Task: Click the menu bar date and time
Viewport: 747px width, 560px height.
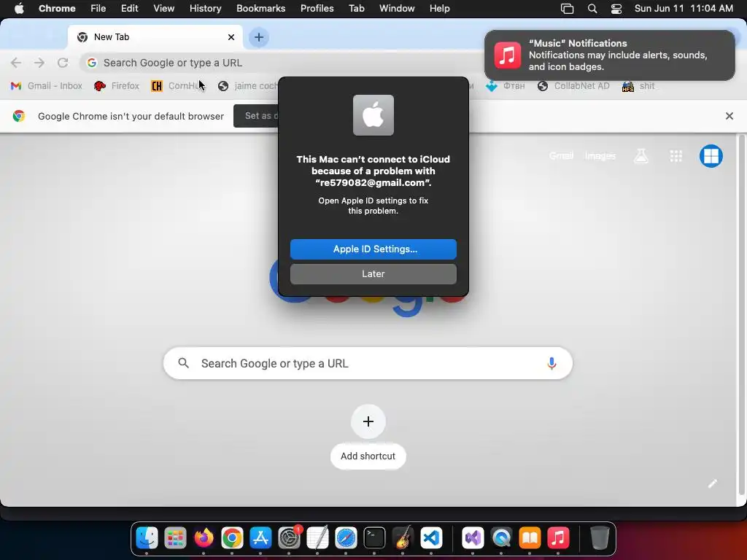Action: (684, 9)
